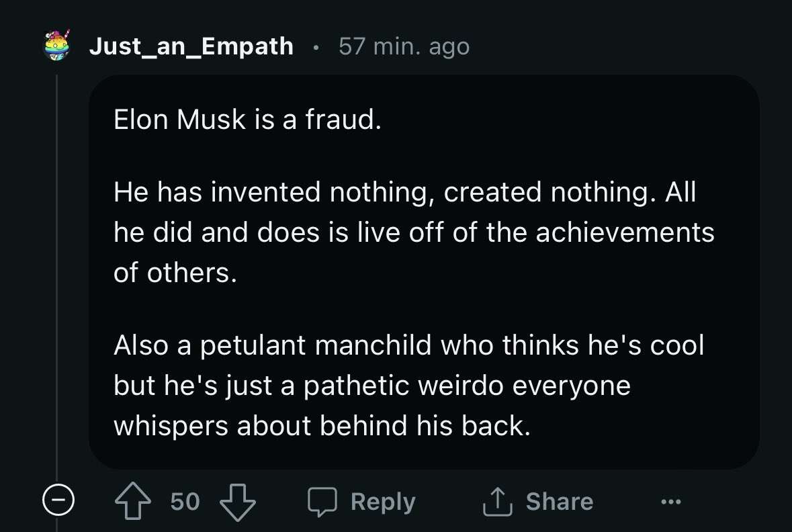Open the Just_an_Empath user profile link

click(x=191, y=46)
